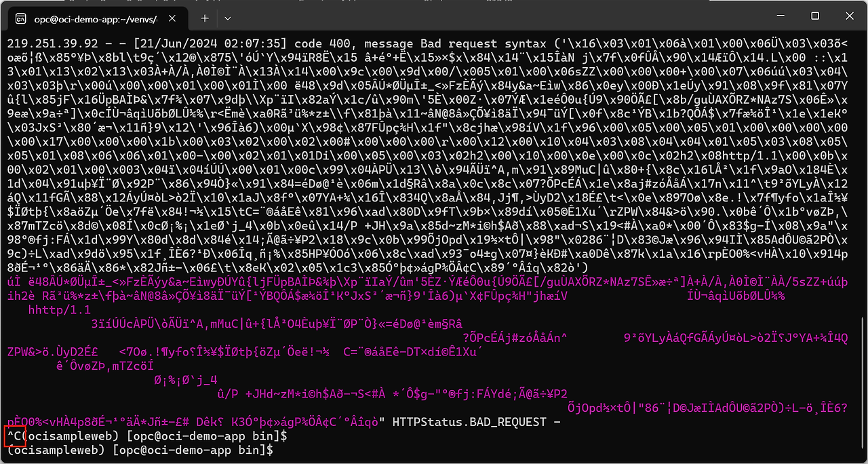
Task: Open a new terminal tab
Action: tap(204, 18)
